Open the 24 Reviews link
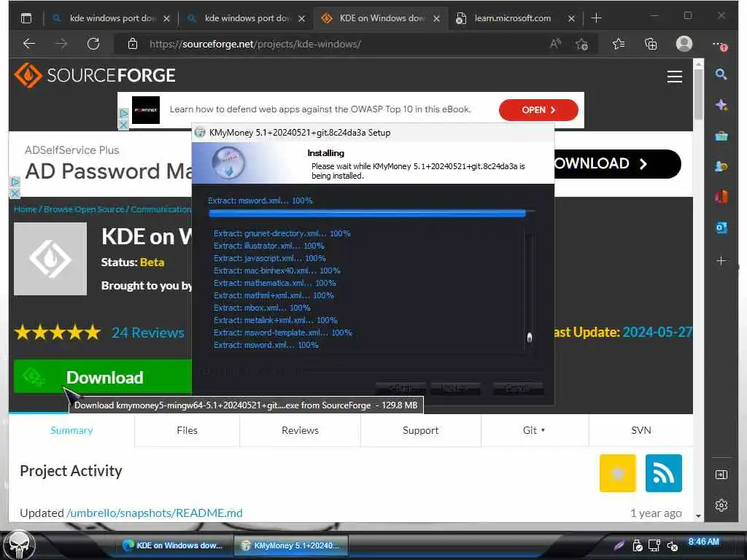 147,332
